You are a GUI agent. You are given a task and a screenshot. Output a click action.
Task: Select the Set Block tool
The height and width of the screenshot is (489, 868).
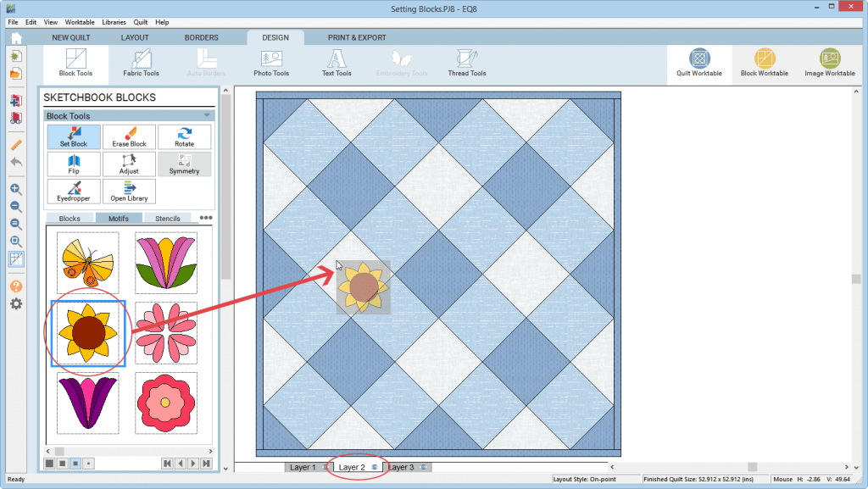tap(74, 136)
